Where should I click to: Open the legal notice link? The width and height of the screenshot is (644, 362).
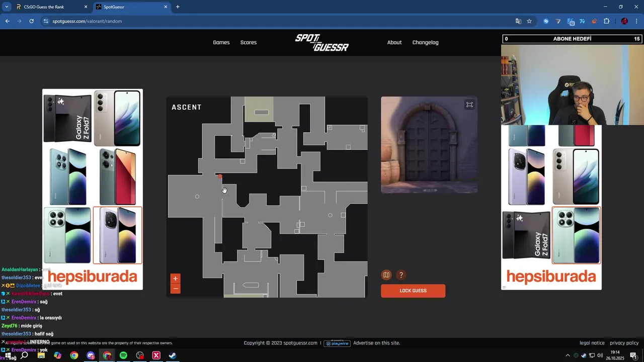coord(592,343)
